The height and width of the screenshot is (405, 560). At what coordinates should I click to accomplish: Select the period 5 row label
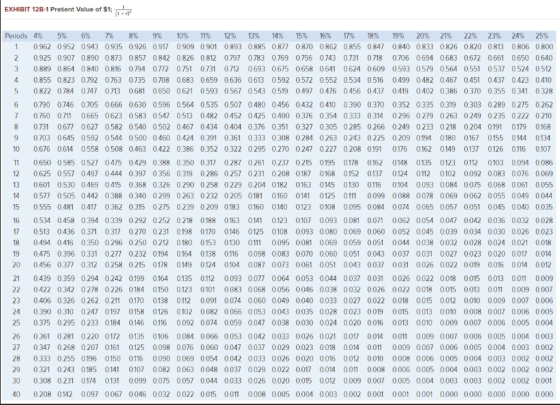point(16,91)
